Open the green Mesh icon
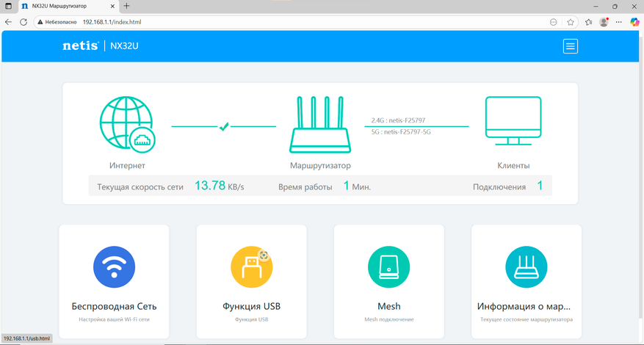644x345 pixels. (388, 266)
